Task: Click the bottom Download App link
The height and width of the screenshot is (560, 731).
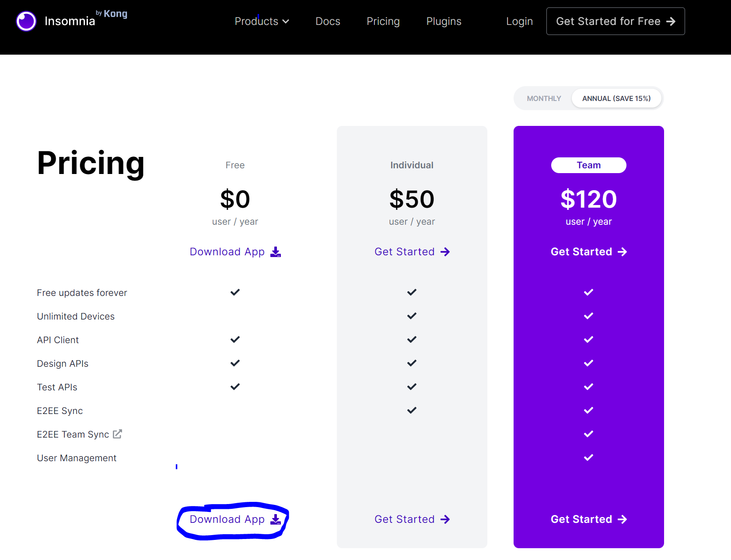Action: 235,519
